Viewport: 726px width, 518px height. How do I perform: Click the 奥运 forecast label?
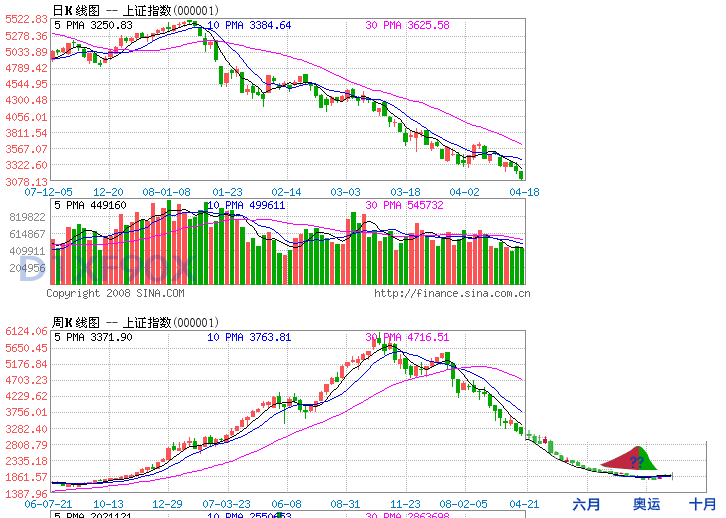[646, 504]
